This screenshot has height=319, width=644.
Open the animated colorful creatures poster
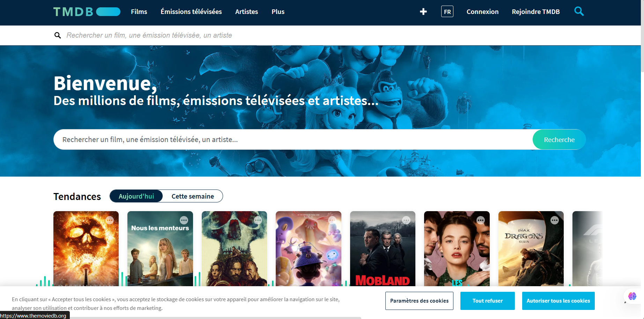click(308, 248)
